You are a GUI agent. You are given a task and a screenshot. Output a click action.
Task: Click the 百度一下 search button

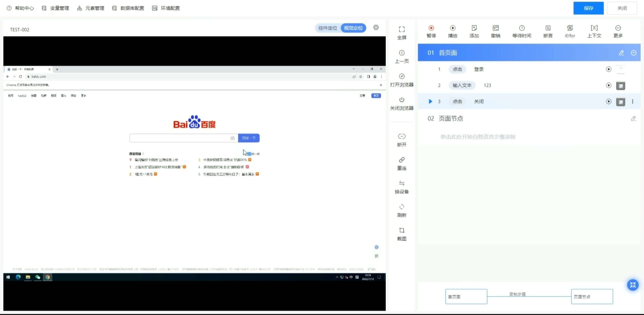coord(249,138)
